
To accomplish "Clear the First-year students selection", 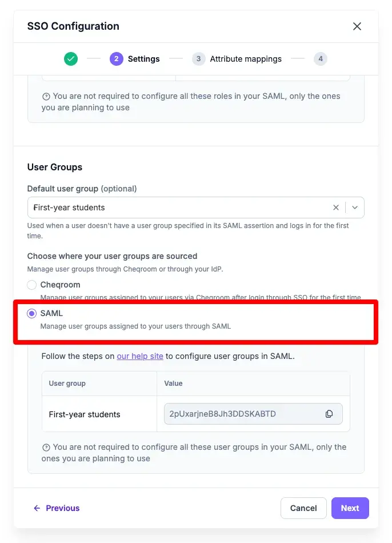I will coord(336,207).
